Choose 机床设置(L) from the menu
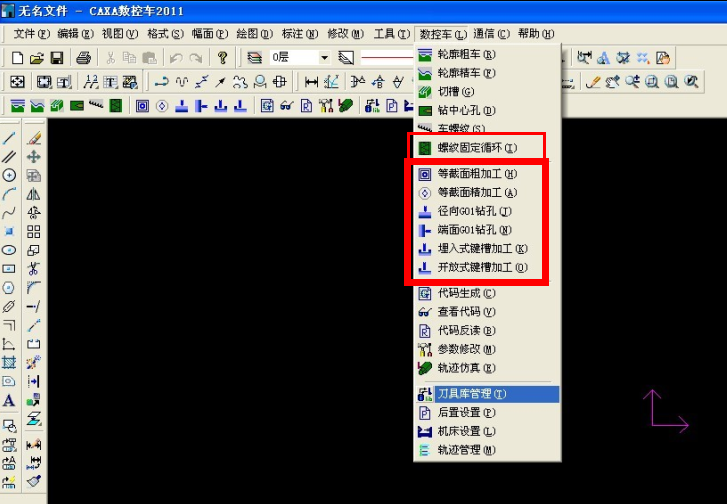This screenshot has width=727, height=504. [487, 431]
